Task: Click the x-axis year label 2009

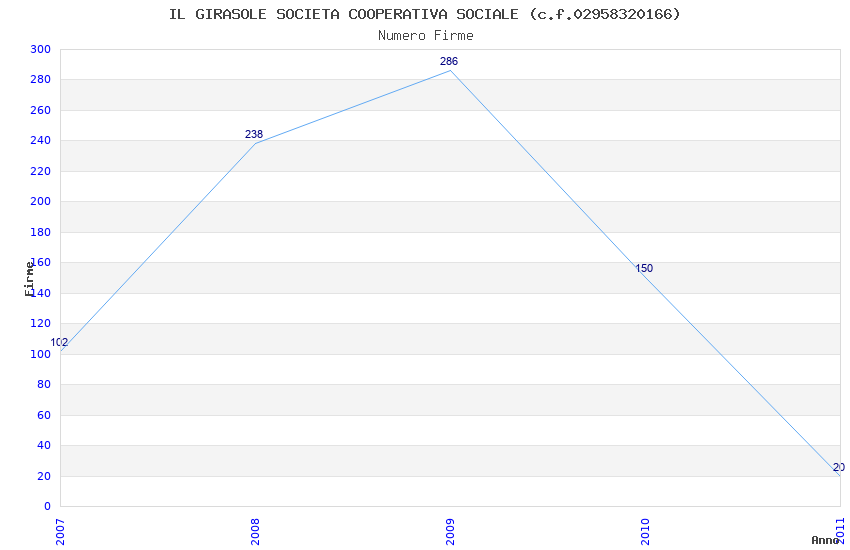Action: [450, 532]
